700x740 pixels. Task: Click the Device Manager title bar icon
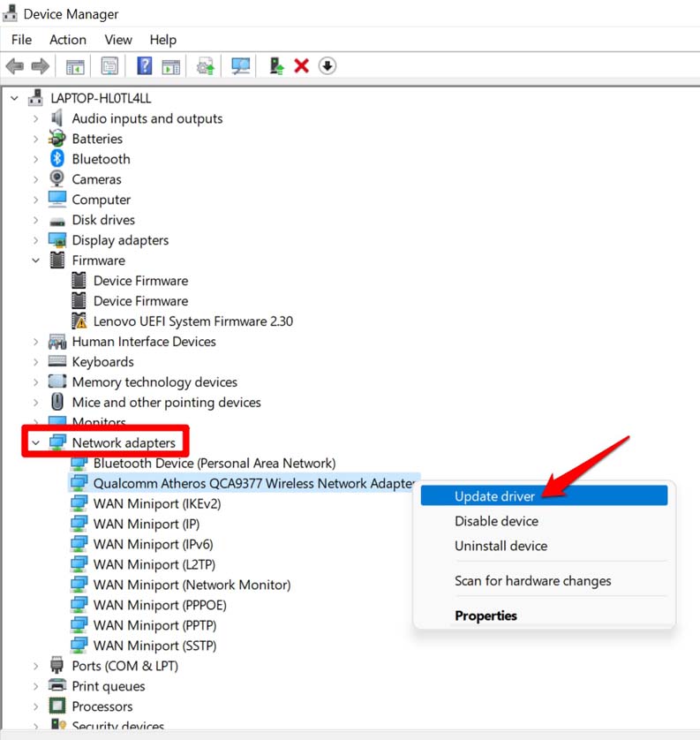pyautogui.click(x=10, y=13)
